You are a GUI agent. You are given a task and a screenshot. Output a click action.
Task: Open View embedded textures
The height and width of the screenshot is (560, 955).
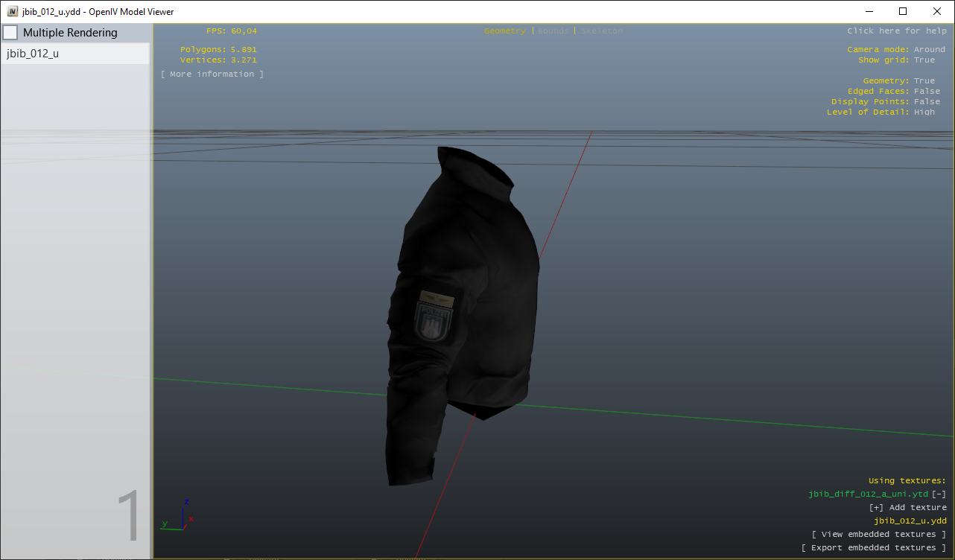[878, 535]
